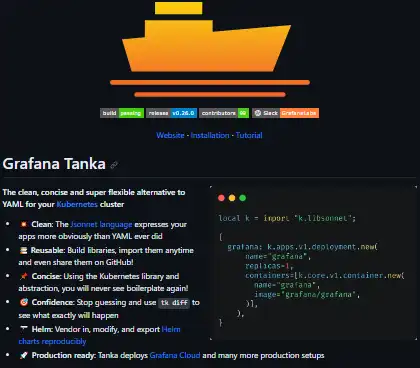
Task: Open the Installation link
Action: point(210,135)
